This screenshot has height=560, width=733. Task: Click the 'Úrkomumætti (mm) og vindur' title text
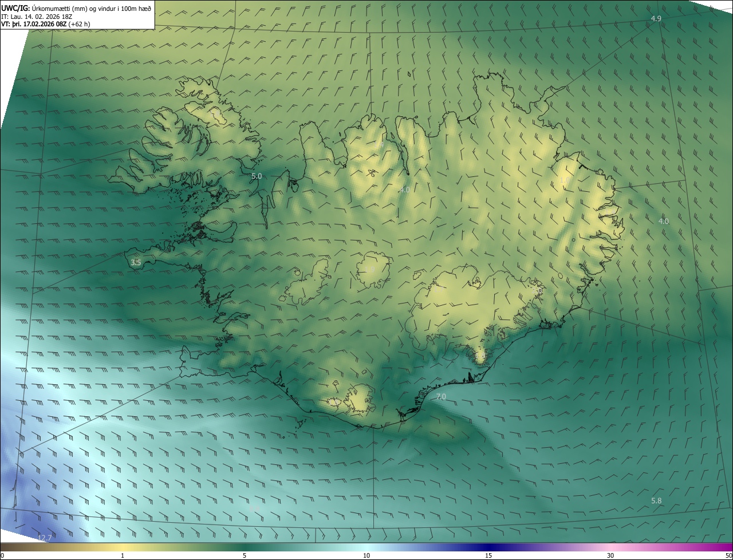73,9
